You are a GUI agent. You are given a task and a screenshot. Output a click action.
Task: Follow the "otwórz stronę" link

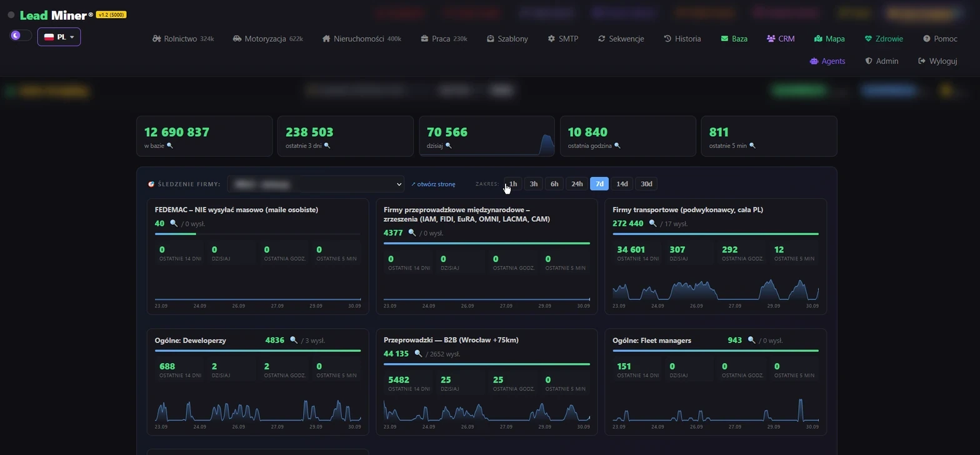433,184
